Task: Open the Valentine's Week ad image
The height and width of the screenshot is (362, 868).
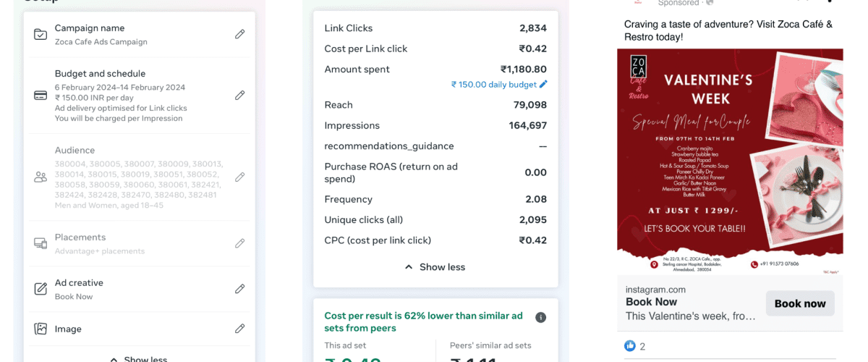Action: click(x=730, y=161)
